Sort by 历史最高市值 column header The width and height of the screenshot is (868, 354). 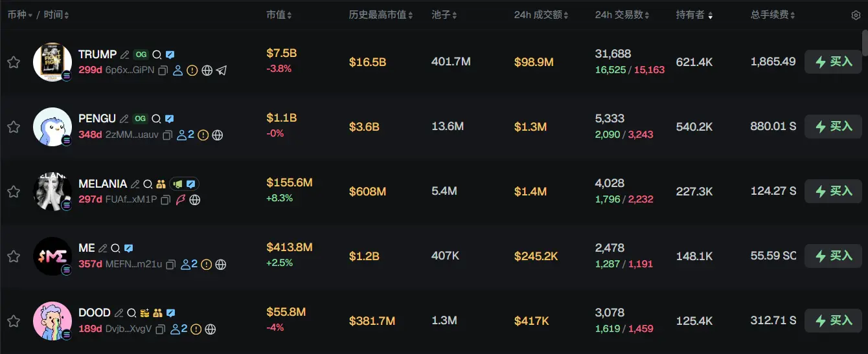[381, 15]
